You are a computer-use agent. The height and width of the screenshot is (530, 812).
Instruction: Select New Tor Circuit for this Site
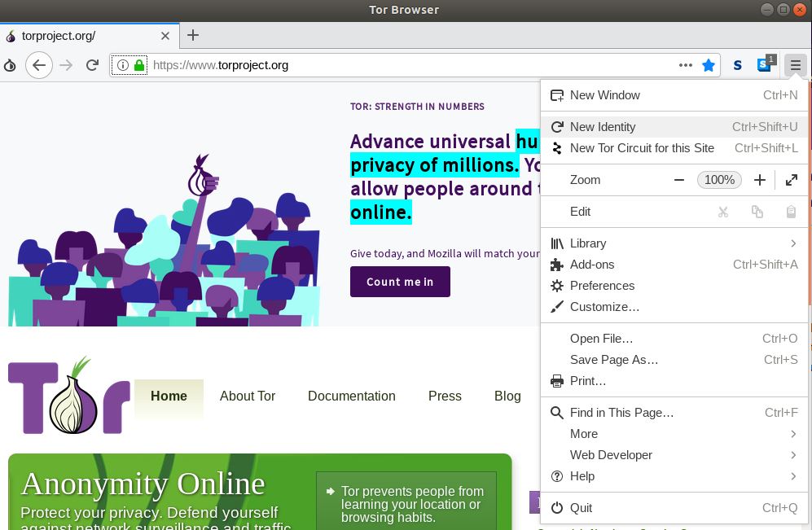point(674,148)
